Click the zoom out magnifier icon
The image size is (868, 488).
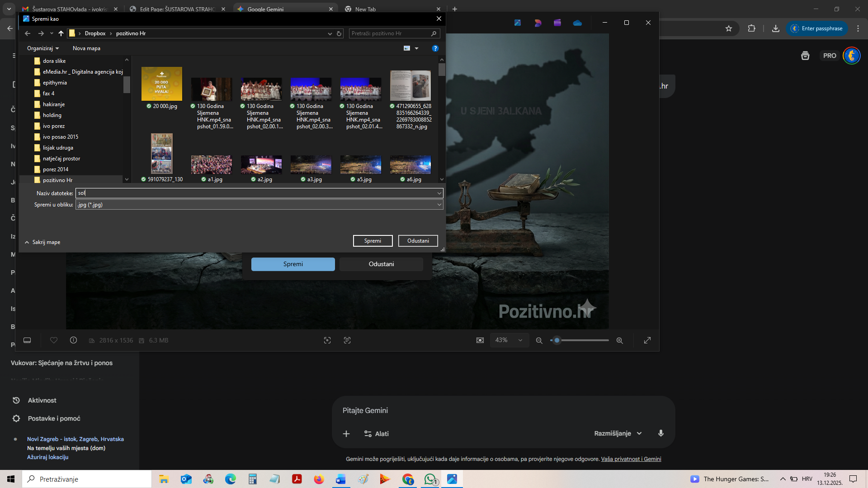coord(539,340)
